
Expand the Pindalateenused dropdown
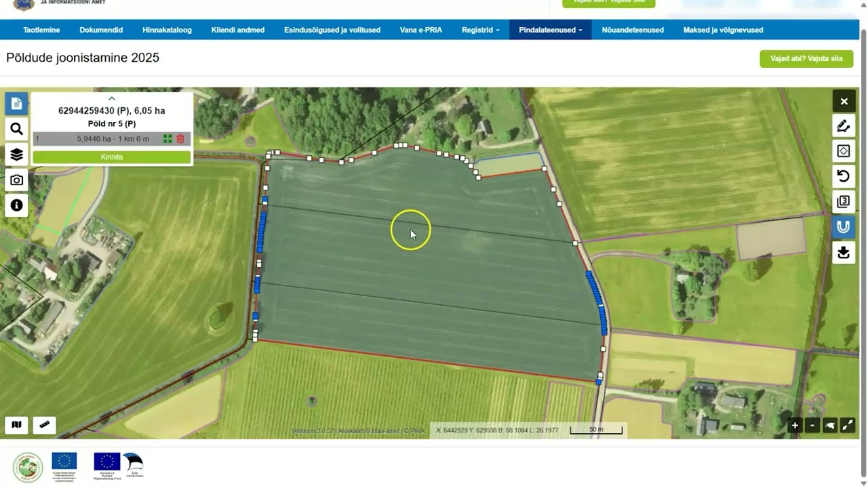551,30
